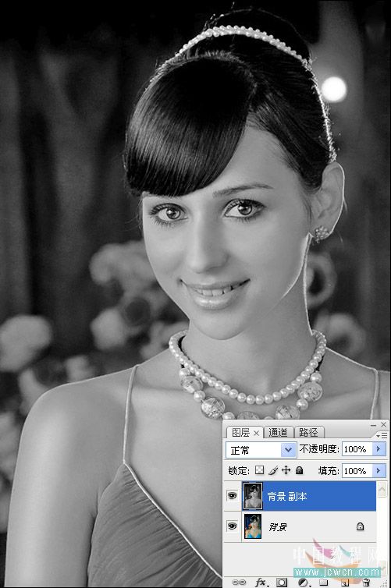Image resolution: width=391 pixels, height=588 pixels.
Task: Select the 背景 layer name
Action: click(x=278, y=527)
